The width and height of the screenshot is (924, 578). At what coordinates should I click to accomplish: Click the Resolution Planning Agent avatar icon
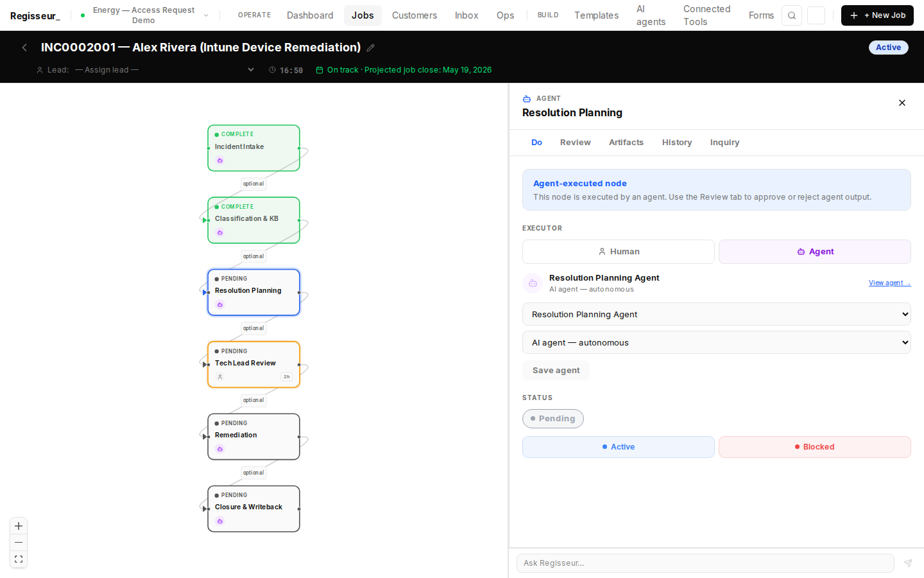533,283
